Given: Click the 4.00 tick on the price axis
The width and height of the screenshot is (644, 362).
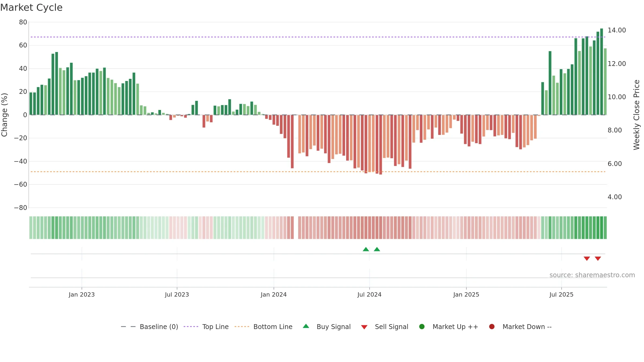Looking at the screenshot, I should point(614,197).
